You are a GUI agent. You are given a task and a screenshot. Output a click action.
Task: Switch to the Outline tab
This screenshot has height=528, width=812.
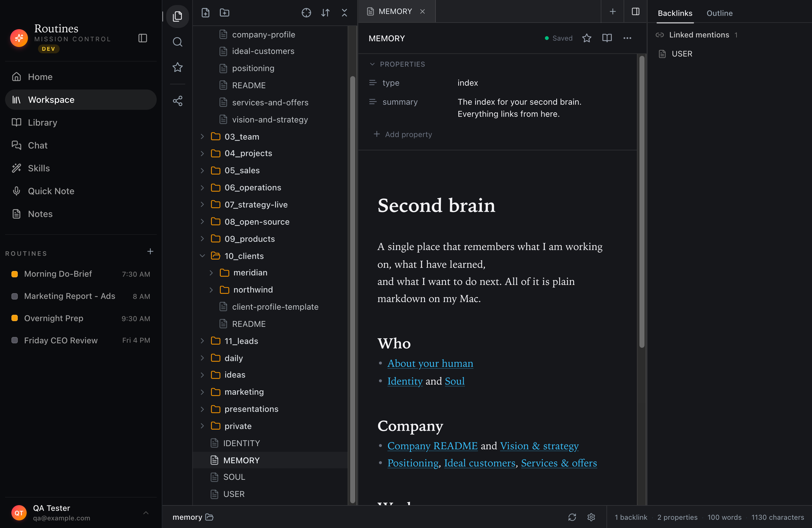coord(719,13)
